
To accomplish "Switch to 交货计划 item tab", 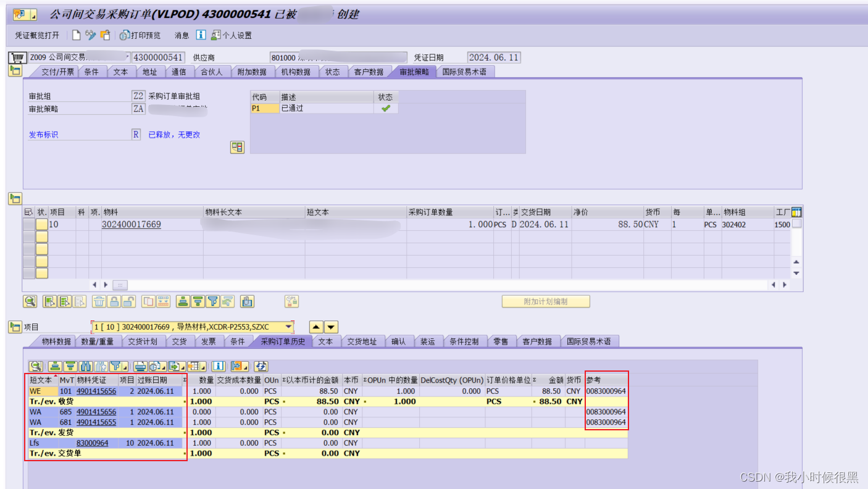I will 142,341.
